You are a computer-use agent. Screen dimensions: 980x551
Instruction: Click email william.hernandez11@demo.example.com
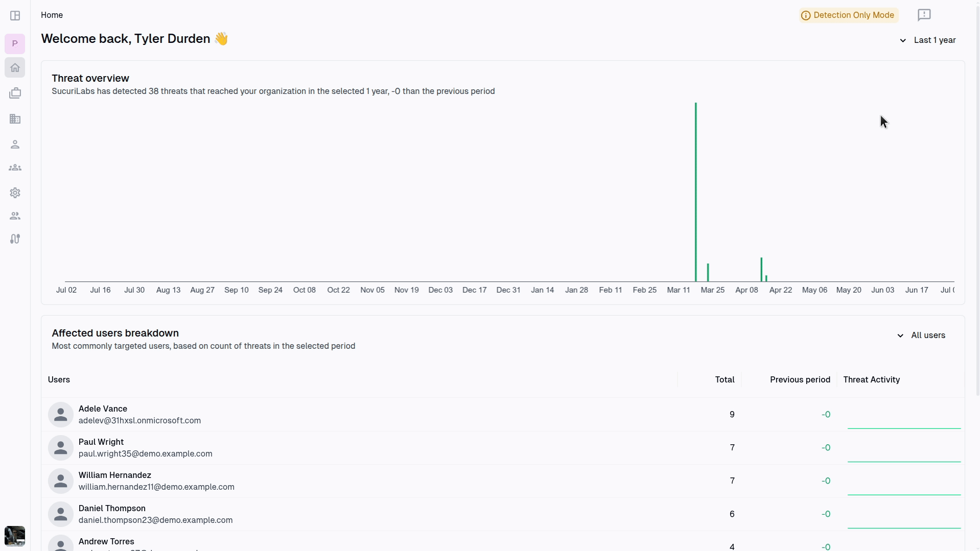156,487
